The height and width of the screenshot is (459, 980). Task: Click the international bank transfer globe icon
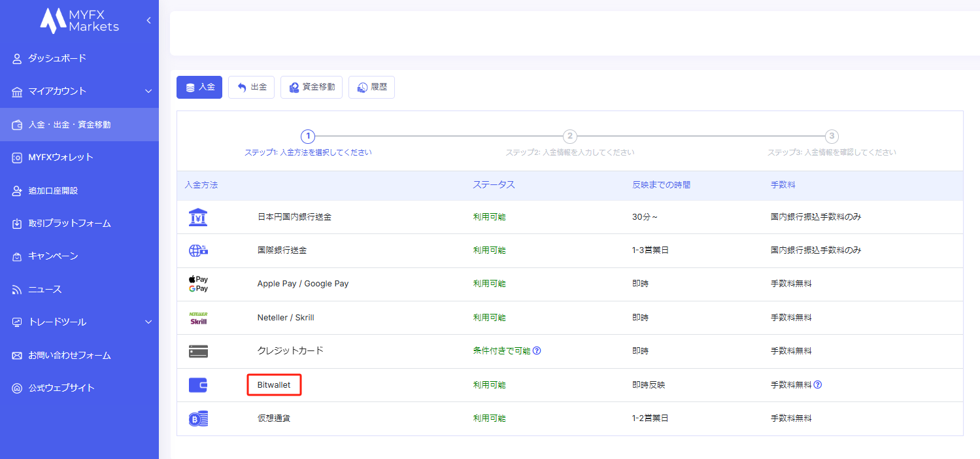coord(198,250)
